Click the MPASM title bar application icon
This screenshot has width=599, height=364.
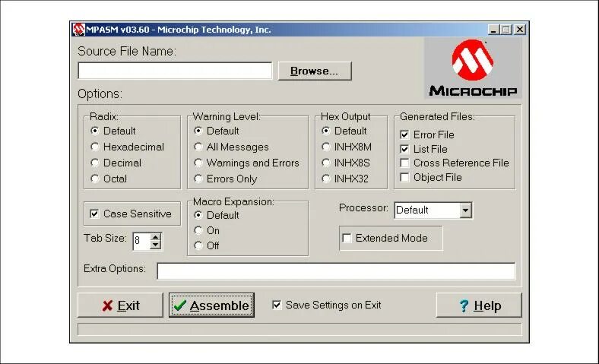click(x=79, y=30)
